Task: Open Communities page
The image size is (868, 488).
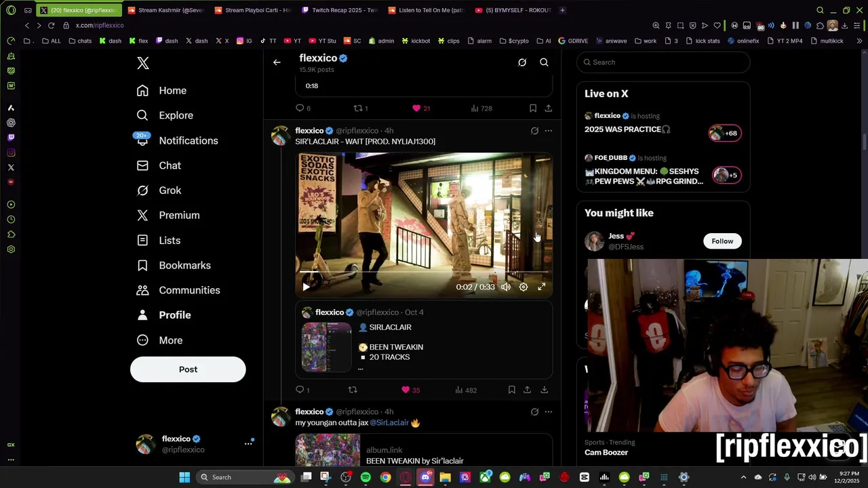Action: (x=178, y=290)
